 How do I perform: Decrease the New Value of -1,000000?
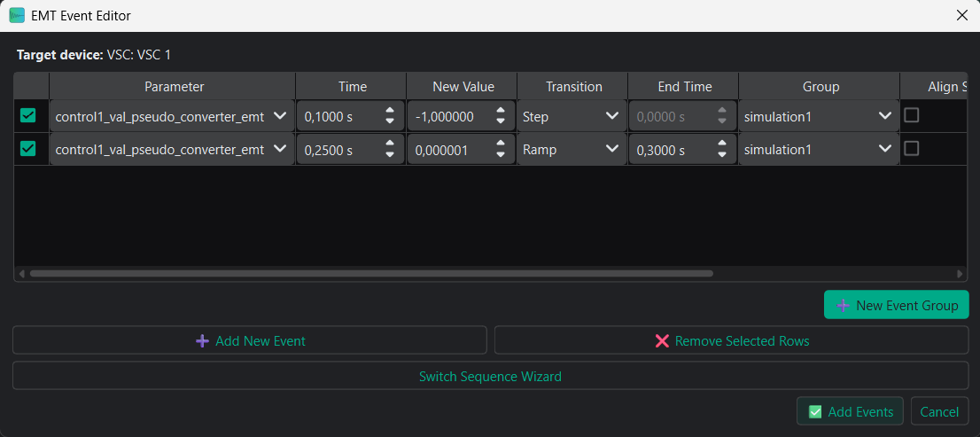click(x=501, y=121)
